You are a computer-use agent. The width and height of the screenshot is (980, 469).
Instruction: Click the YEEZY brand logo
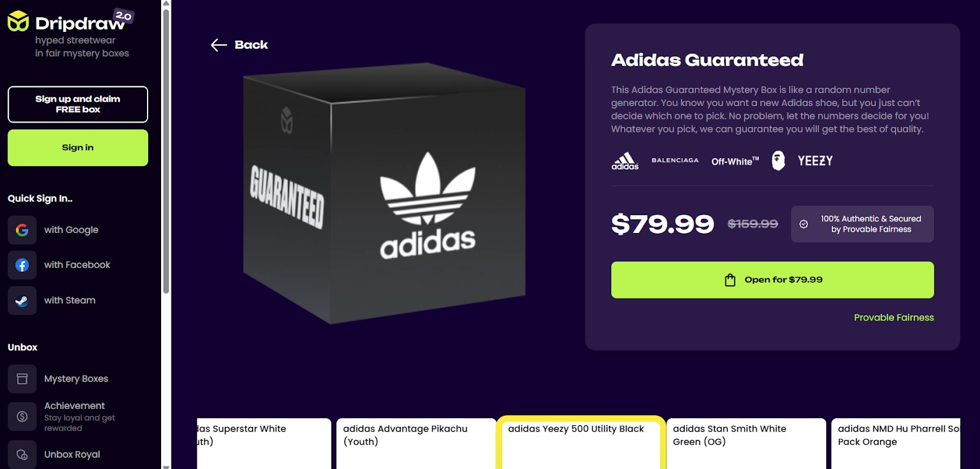pos(815,161)
